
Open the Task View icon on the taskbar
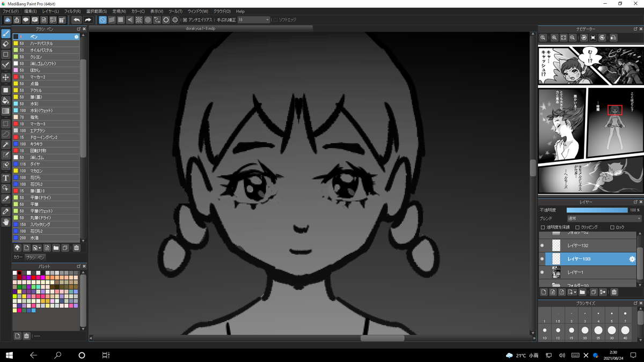[x=106, y=355]
